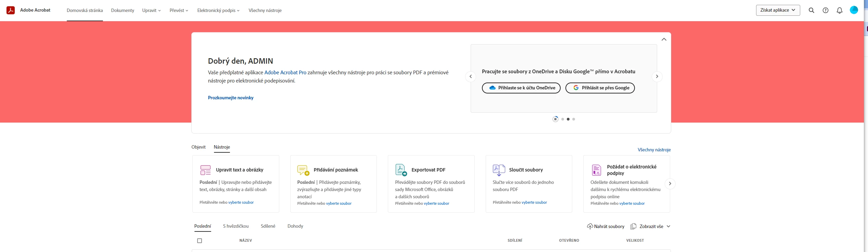Image resolution: width=868 pixels, height=252 pixels.
Task: Click vyberte soubor under Upravit text a obrázky
Action: point(241,203)
